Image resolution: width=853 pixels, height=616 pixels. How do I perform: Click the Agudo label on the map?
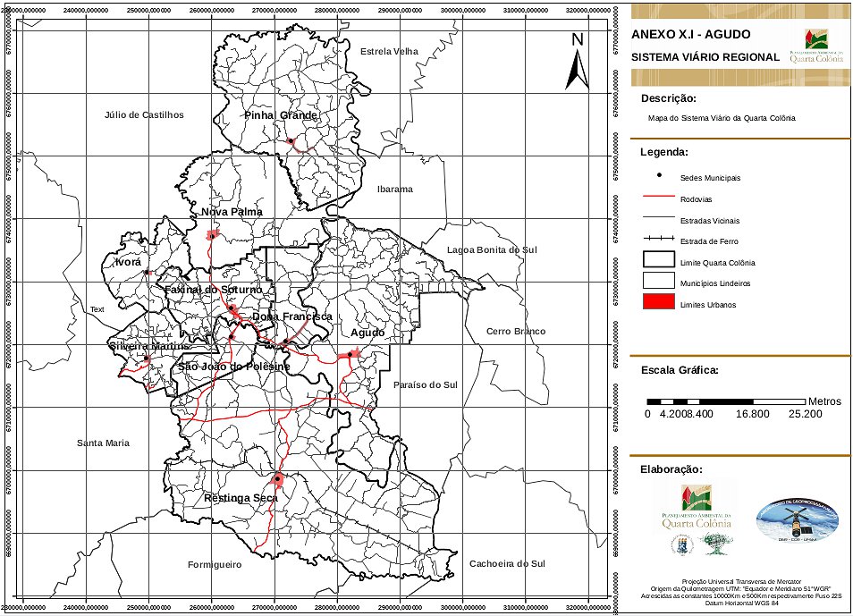(x=367, y=333)
